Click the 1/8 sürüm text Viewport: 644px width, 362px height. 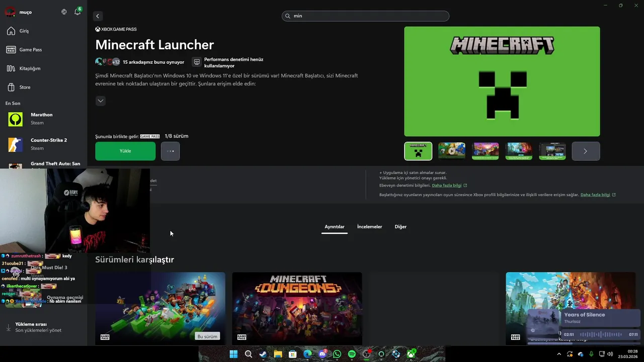coord(177,136)
